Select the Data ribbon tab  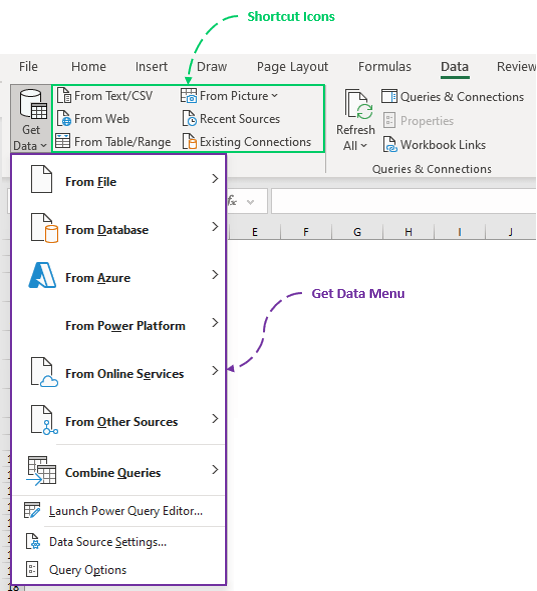455,67
